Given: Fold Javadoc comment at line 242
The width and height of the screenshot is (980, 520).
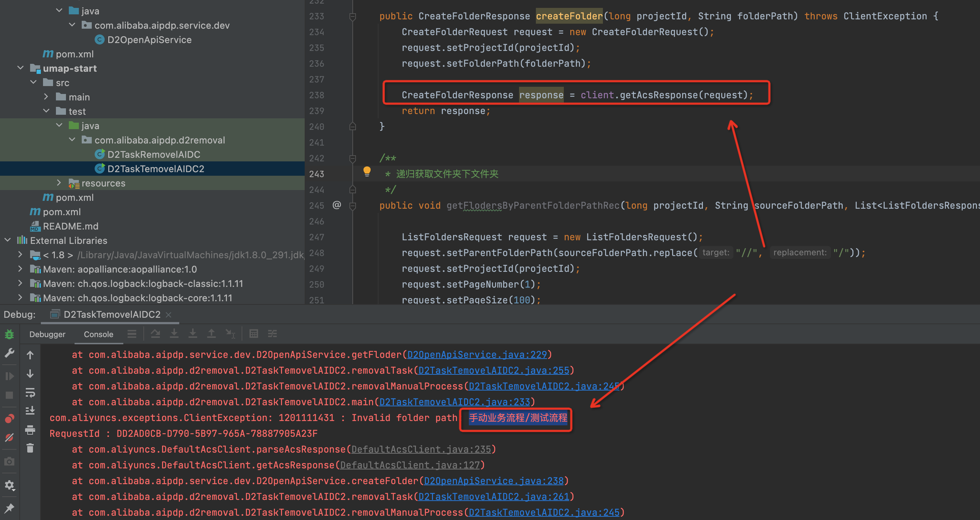Looking at the screenshot, I should click(x=353, y=159).
